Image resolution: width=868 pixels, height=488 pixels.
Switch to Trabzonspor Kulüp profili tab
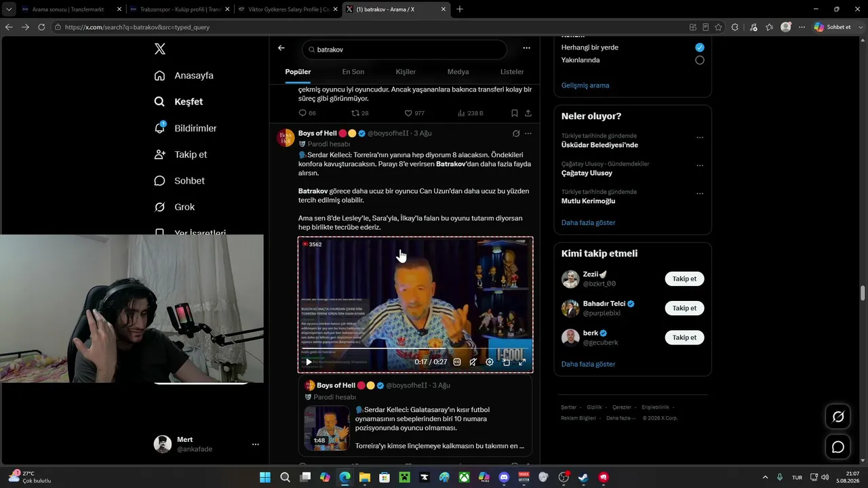coord(179,9)
